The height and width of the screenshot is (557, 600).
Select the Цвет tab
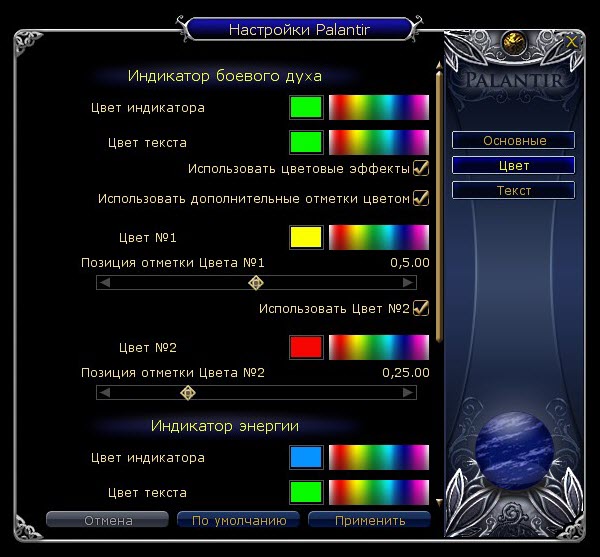pyautogui.click(x=514, y=166)
